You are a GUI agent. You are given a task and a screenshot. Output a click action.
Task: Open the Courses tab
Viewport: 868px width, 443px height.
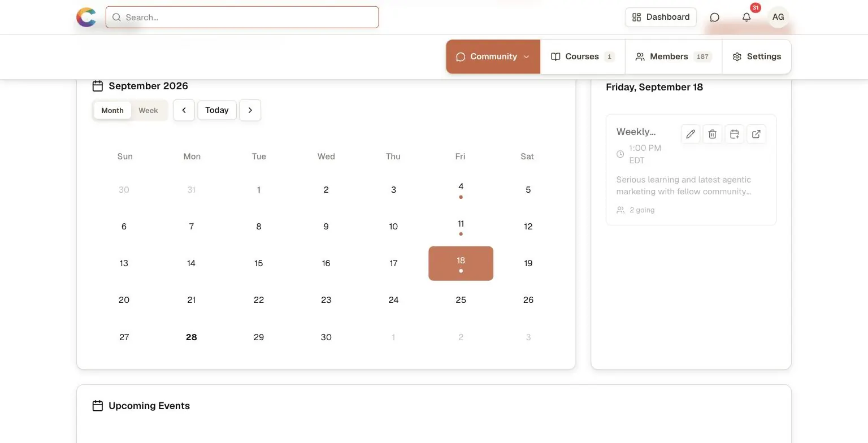point(583,57)
